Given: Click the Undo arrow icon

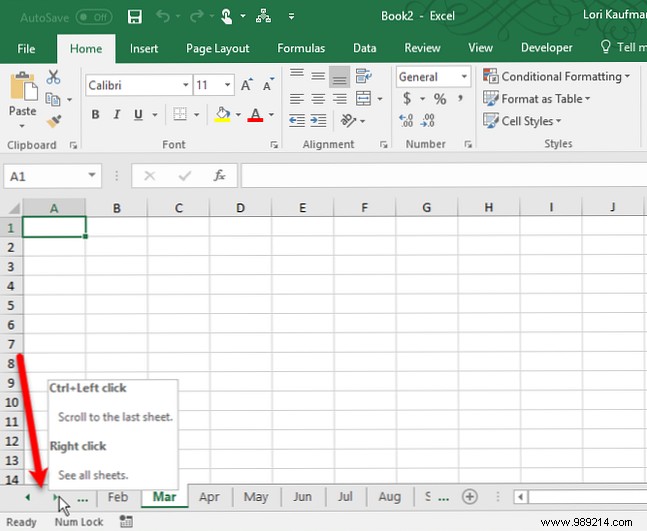Looking at the screenshot, I should point(163,17).
